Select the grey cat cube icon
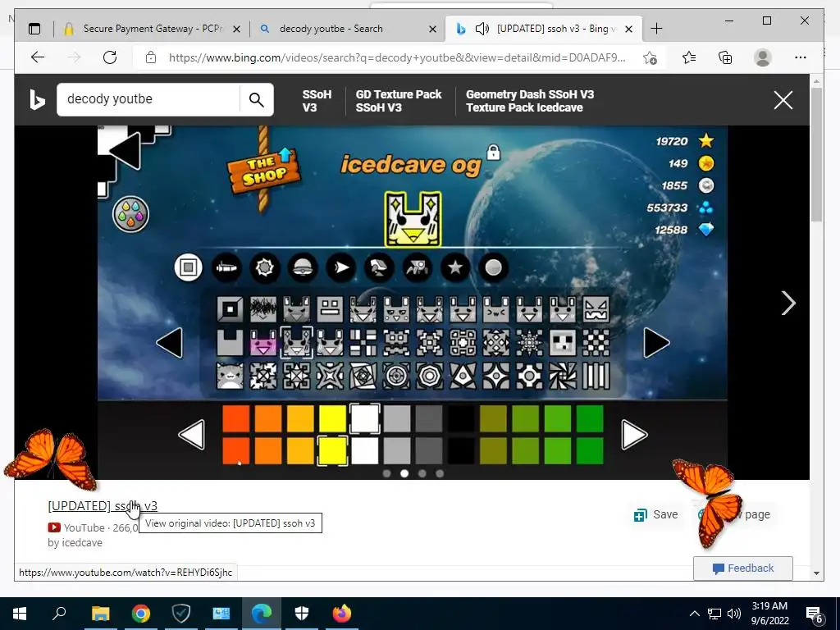The image size is (840, 630). pyautogui.click(x=230, y=376)
